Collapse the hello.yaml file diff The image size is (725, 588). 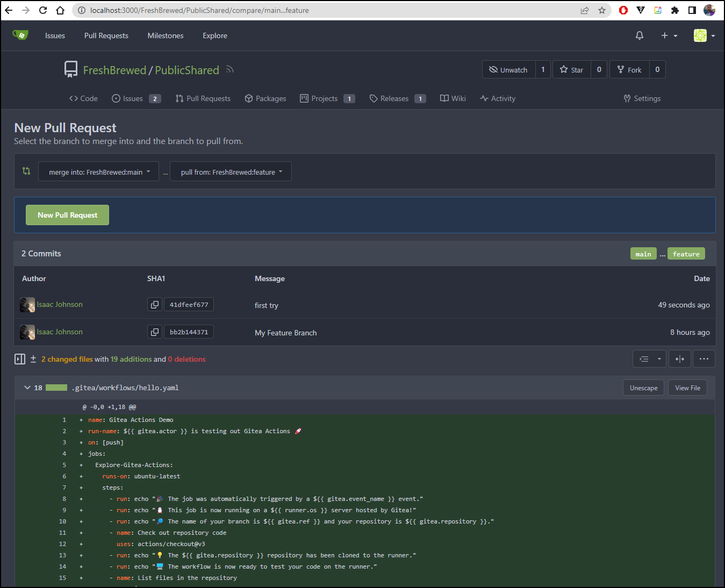[x=27, y=388]
